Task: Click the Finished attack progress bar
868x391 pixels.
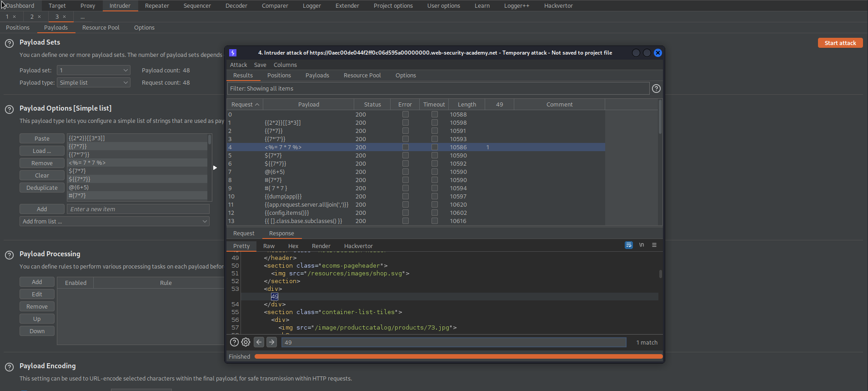Action: (x=458, y=356)
